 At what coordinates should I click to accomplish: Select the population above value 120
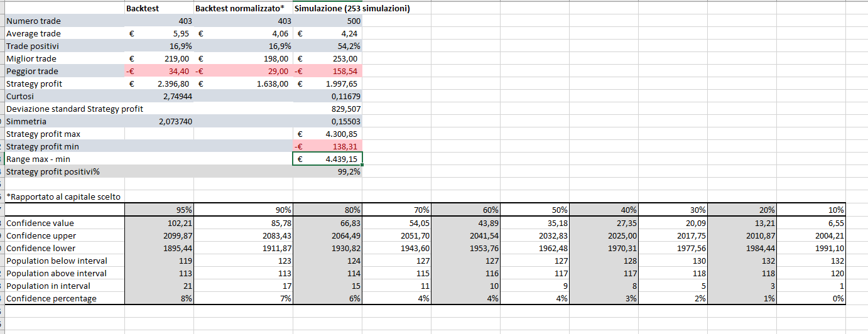pyautogui.click(x=811, y=273)
